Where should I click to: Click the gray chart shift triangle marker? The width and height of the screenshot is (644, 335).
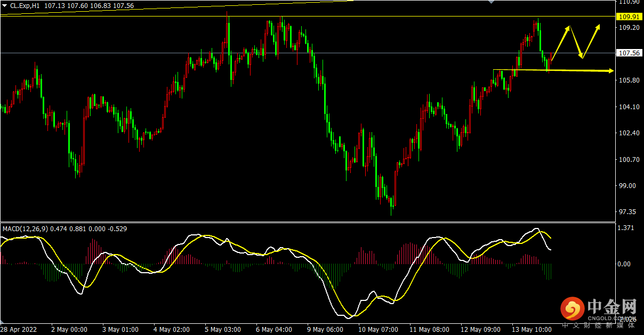[x=493, y=2]
